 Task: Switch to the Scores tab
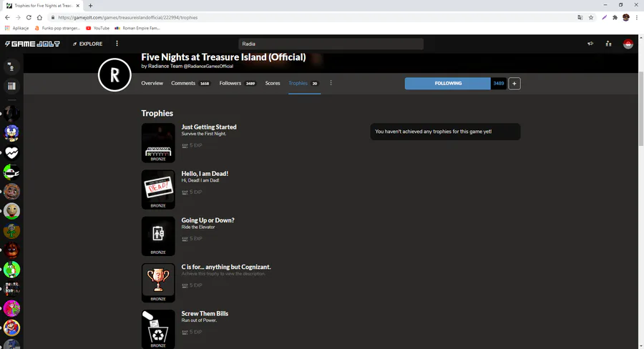tap(273, 83)
